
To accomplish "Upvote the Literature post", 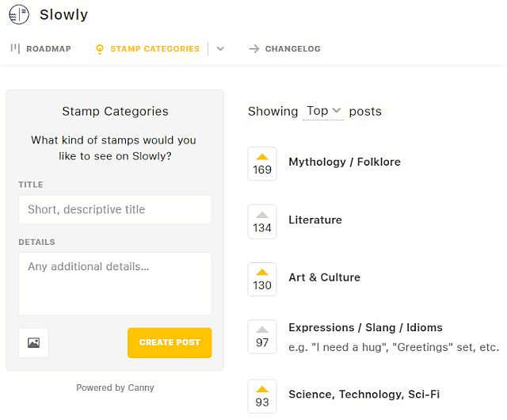I will tap(262, 221).
